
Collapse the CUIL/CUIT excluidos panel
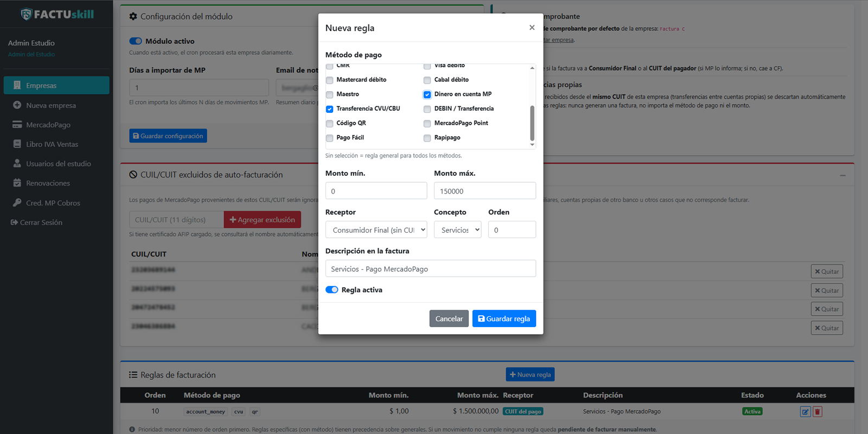(843, 175)
